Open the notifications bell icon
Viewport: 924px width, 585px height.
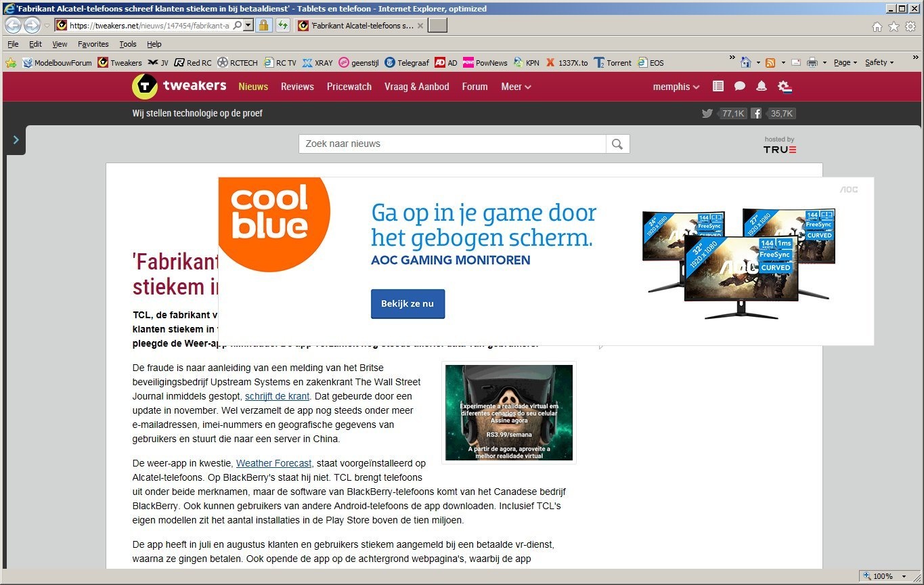pos(762,86)
